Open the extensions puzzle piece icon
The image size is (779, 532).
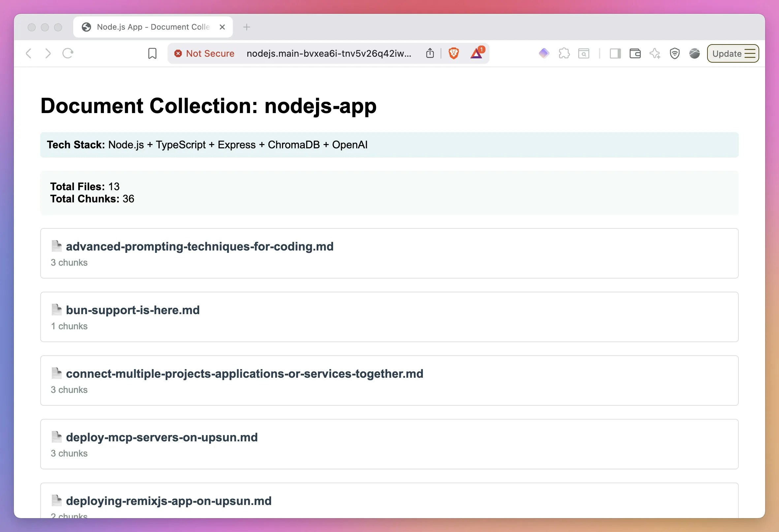(564, 53)
